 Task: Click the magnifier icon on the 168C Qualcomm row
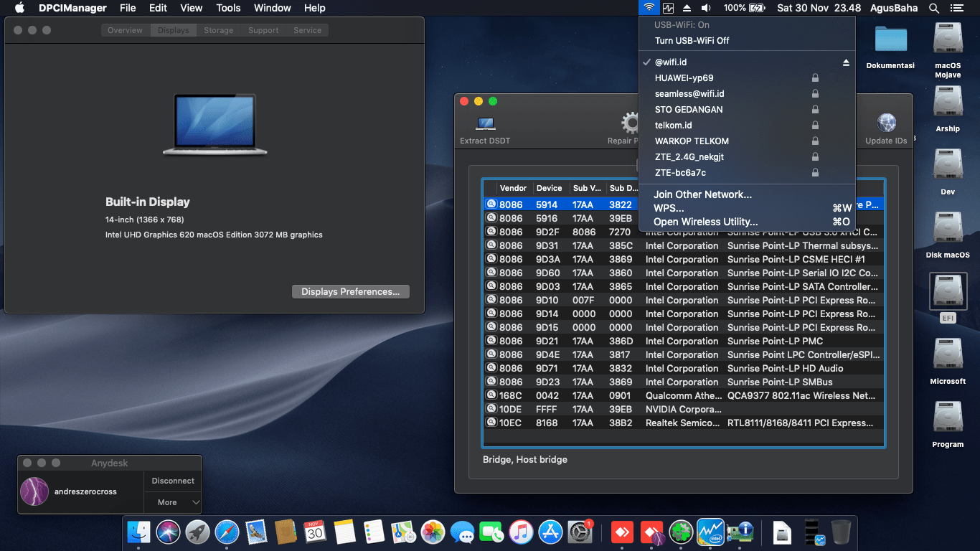click(491, 395)
